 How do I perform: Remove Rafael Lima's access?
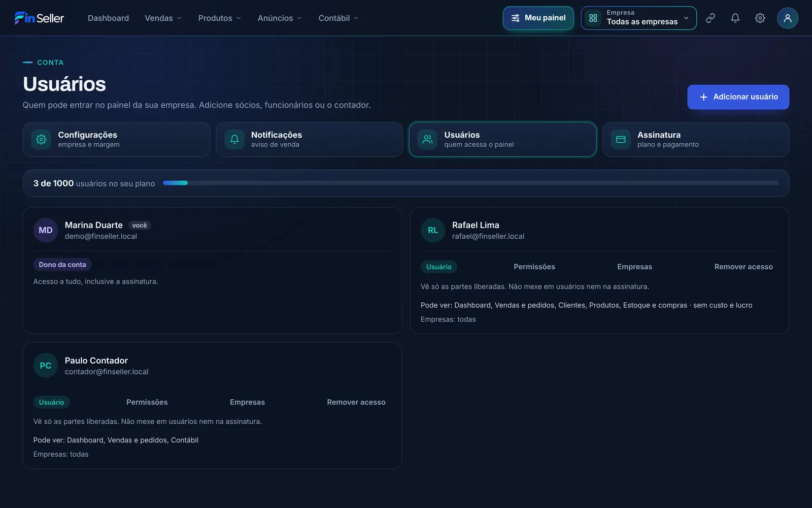(x=743, y=267)
